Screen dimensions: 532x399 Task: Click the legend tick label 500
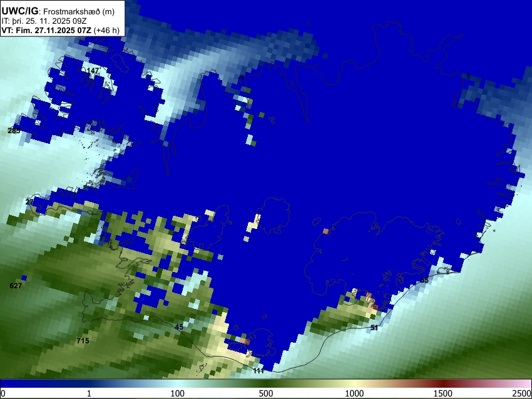click(265, 393)
